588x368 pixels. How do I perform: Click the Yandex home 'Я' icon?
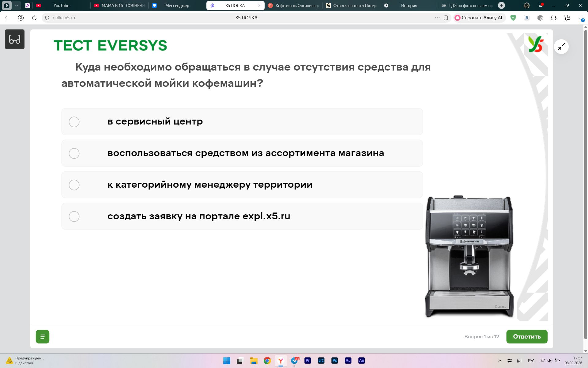[x=21, y=18]
